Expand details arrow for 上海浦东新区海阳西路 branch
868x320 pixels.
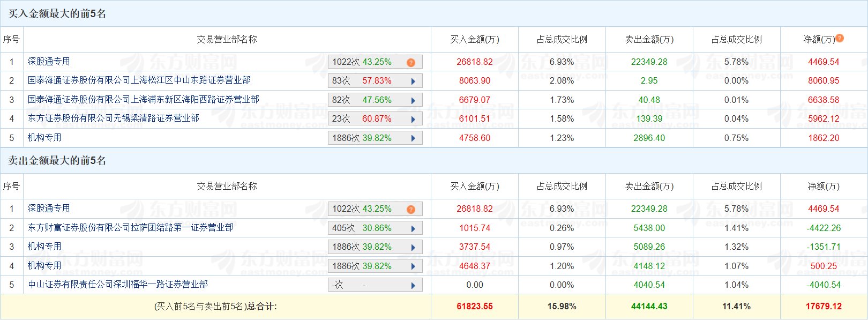tap(413, 100)
